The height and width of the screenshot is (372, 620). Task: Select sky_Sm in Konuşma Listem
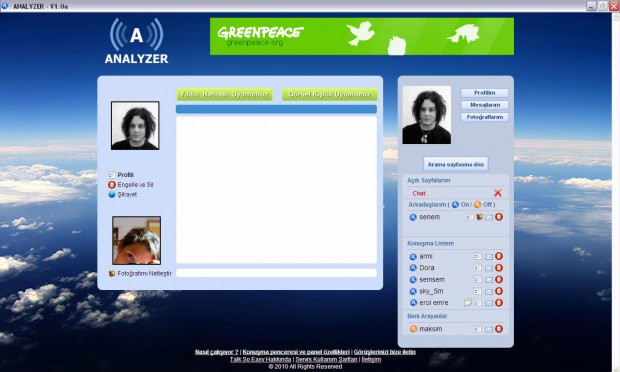tap(431, 291)
